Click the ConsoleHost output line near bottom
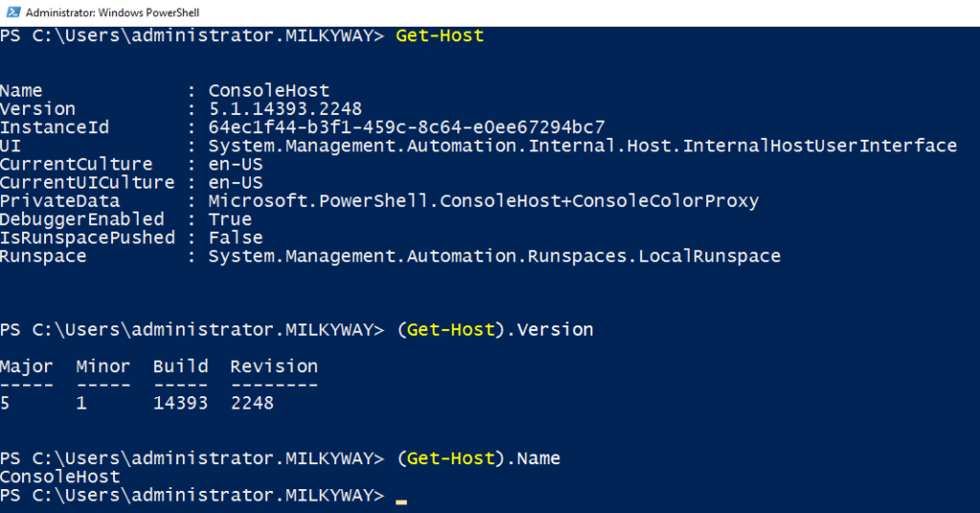This screenshot has height=513, width=980. tap(60, 477)
